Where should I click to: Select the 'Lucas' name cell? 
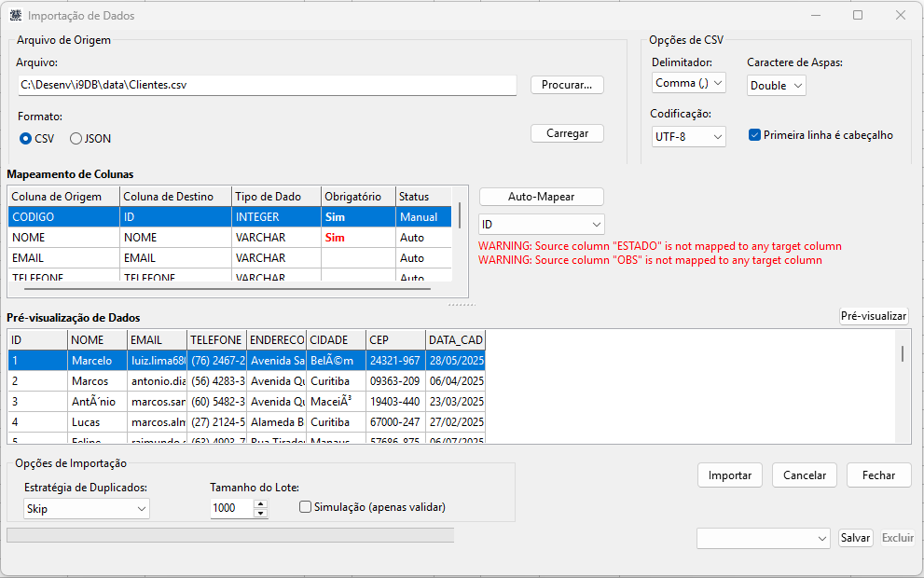[x=97, y=422]
